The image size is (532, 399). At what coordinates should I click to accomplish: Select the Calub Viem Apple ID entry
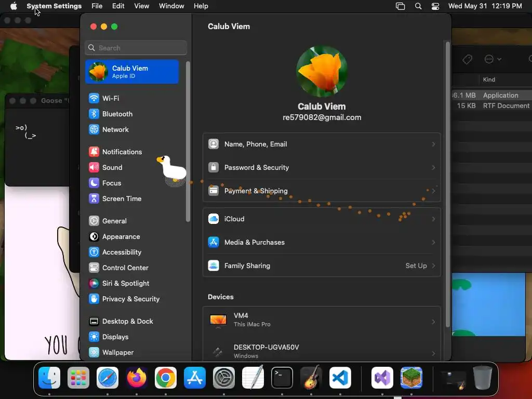click(x=132, y=72)
